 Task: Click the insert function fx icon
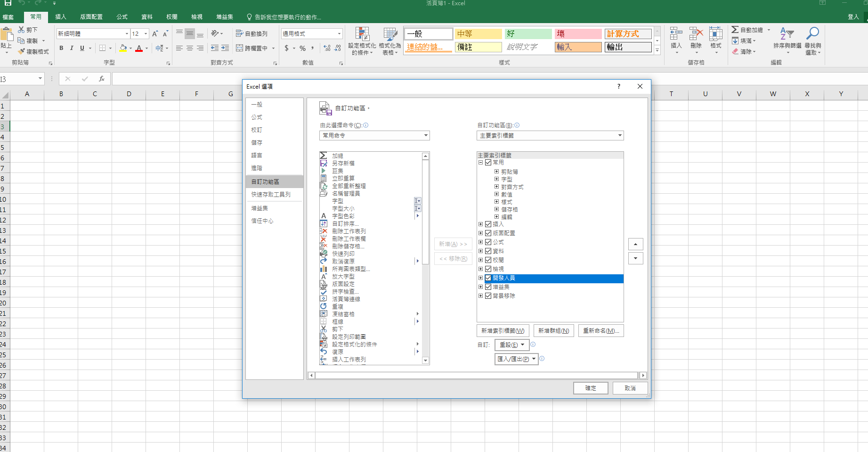tap(101, 79)
